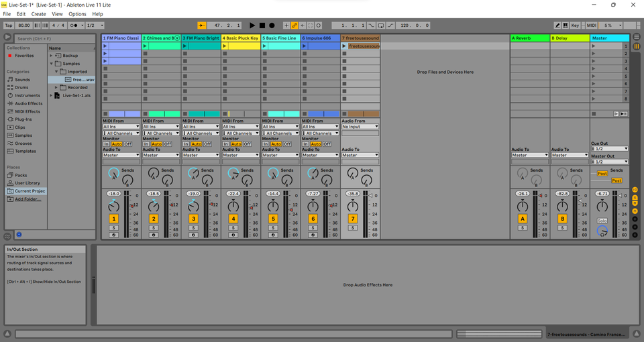Toggle Sends section S button

coord(635,197)
